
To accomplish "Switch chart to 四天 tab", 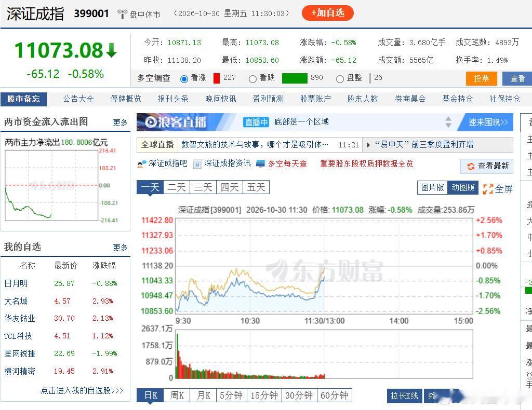I will (x=230, y=187).
